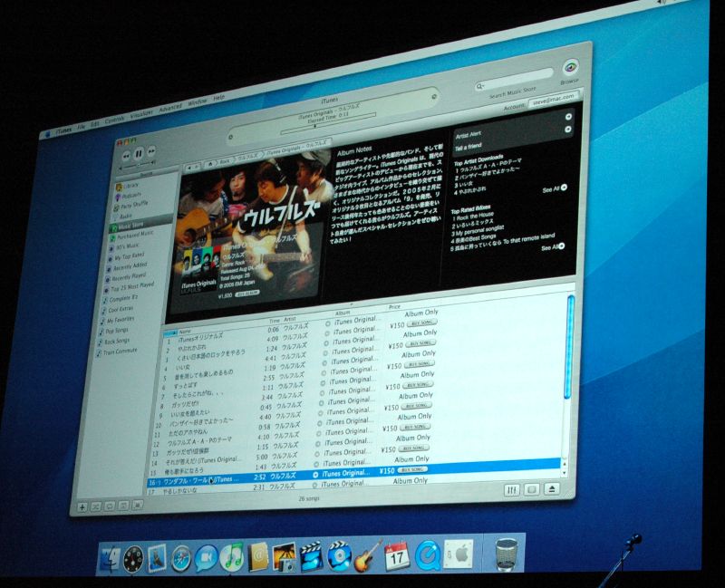Open the Visualizer menu
The image size is (725, 588).
141,114
